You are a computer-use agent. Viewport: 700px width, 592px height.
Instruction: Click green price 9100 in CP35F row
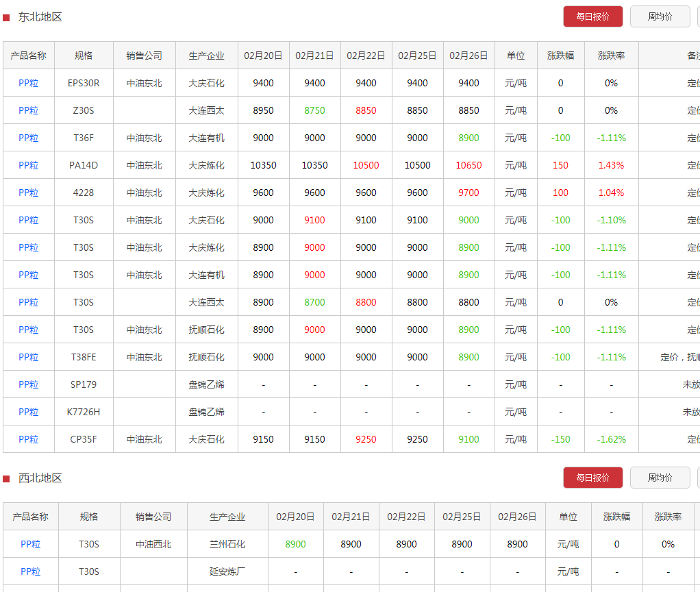[468, 439]
